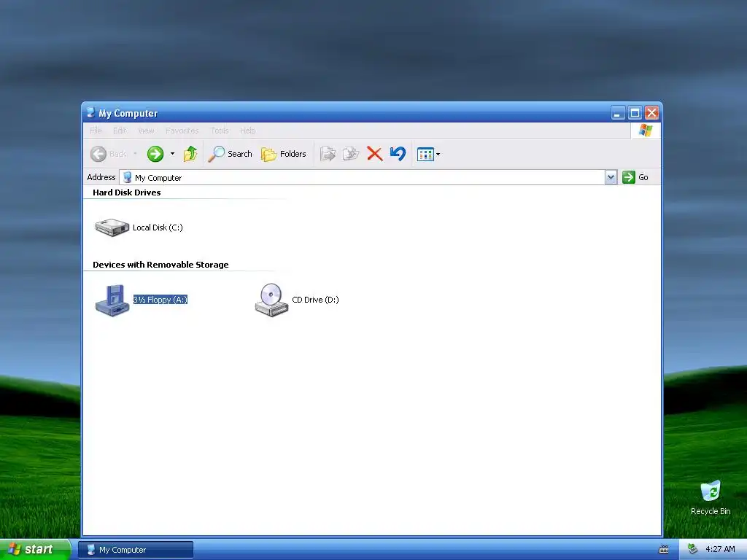Click the 4:27 AM system clock
This screenshot has width=747, height=560.
(720, 550)
